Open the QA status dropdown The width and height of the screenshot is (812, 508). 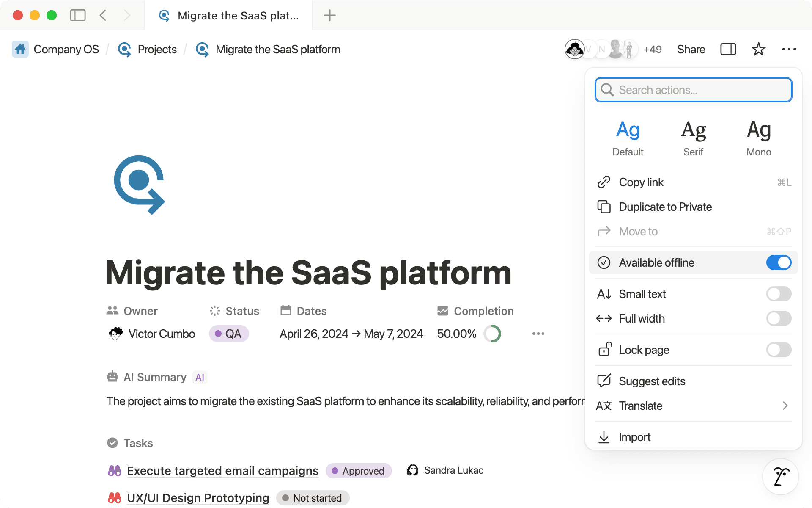[x=228, y=334]
